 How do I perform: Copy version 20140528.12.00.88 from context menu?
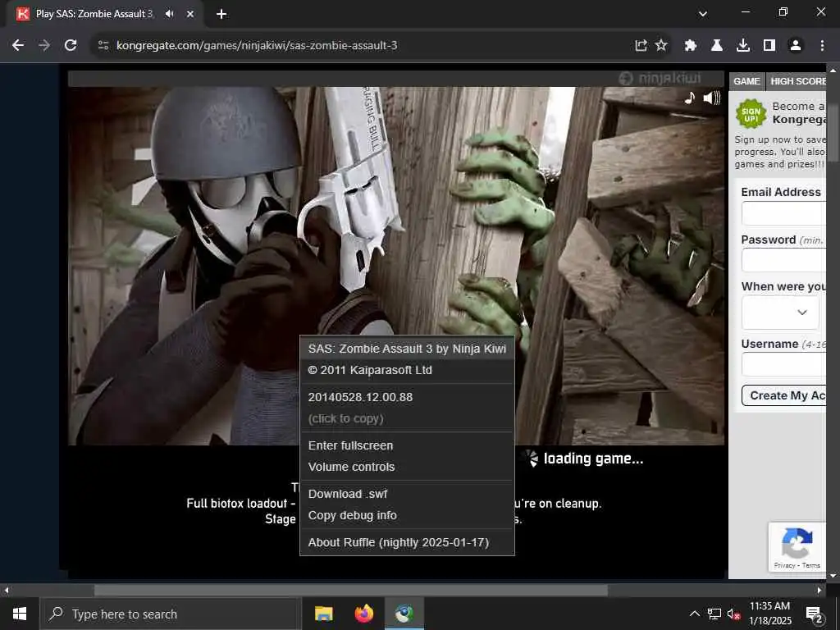pyautogui.click(x=407, y=408)
